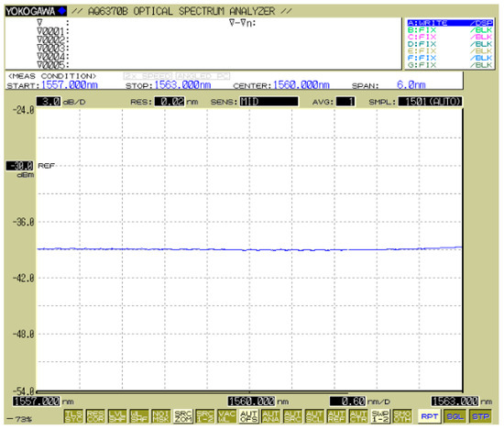Run a single sweep with SGL

pyautogui.click(x=455, y=416)
